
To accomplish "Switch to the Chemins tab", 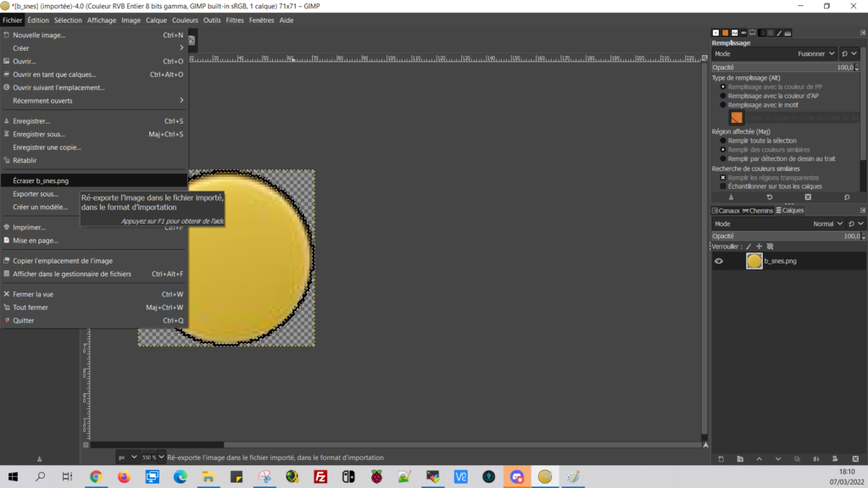I will click(x=758, y=210).
